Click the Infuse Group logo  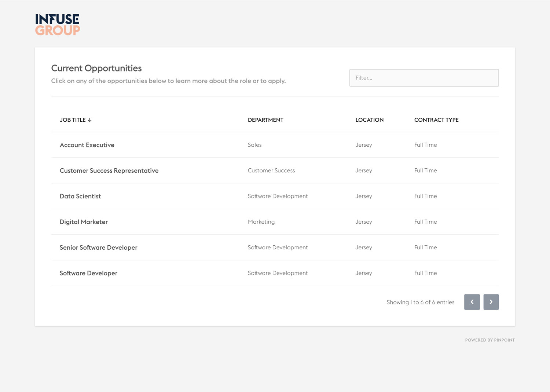pos(58,25)
